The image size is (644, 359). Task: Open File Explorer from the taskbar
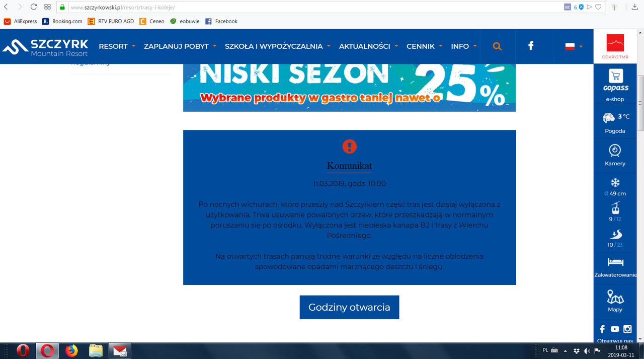pos(96,350)
